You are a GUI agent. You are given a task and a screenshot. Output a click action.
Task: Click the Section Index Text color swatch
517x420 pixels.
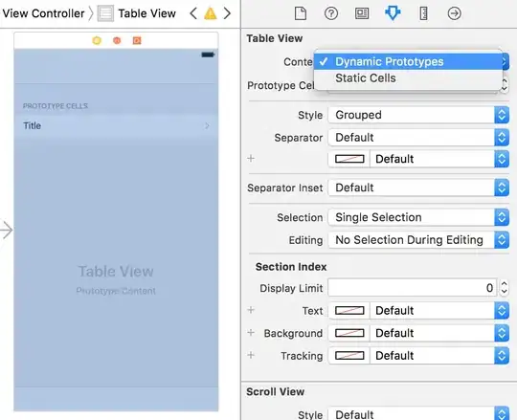coord(349,311)
